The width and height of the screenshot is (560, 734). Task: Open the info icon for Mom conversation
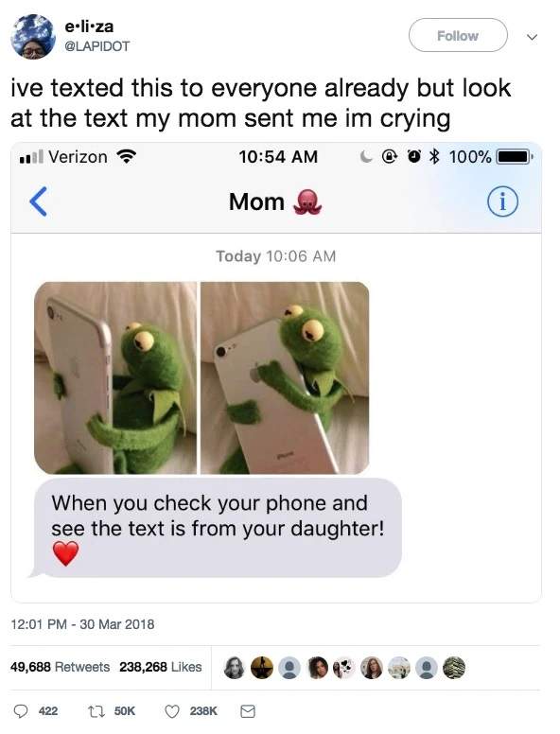pyautogui.click(x=503, y=201)
